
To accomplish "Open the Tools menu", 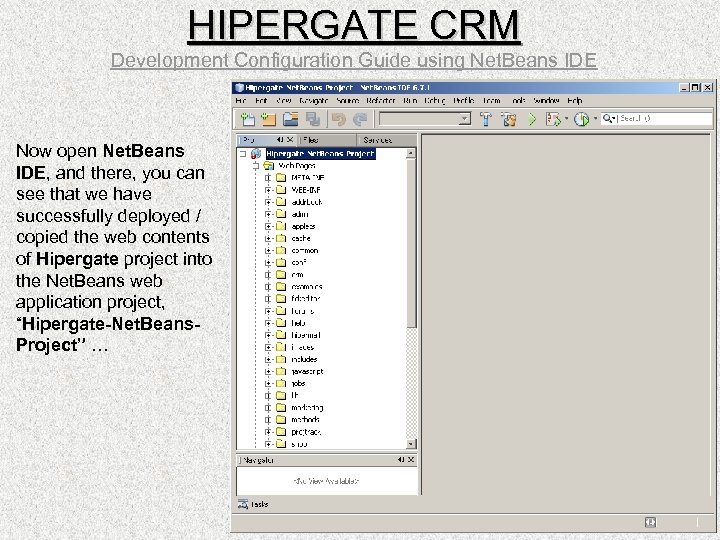I will coord(518,101).
